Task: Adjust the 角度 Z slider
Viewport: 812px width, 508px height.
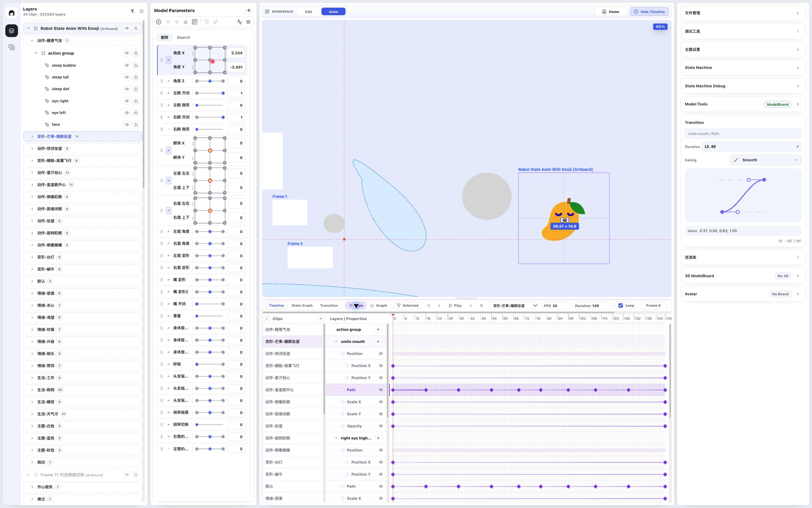Action: coord(210,81)
